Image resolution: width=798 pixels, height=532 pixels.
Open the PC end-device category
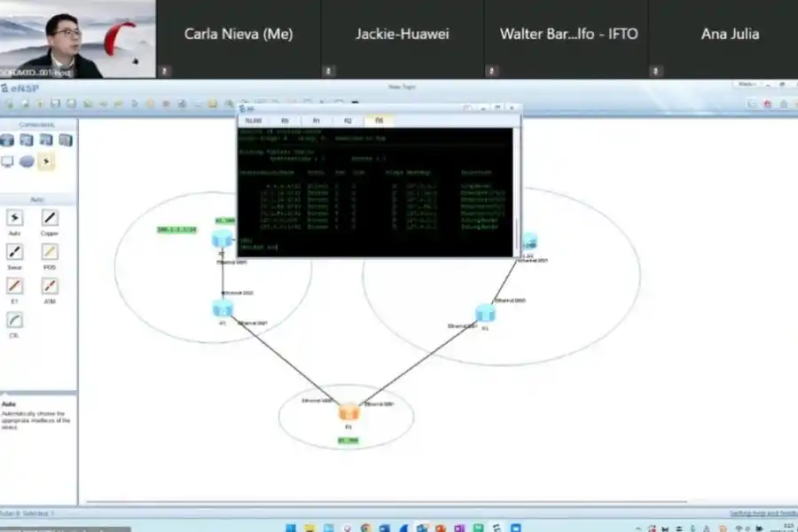click(x=8, y=161)
